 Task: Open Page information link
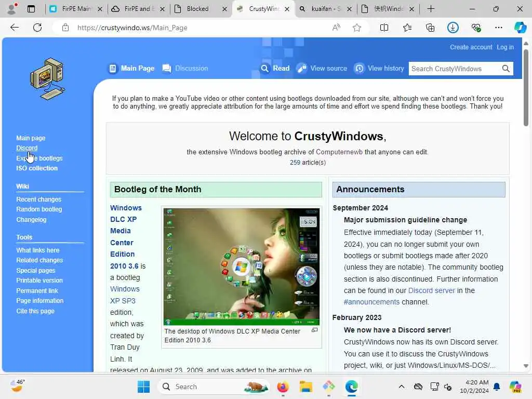tap(39, 301)
